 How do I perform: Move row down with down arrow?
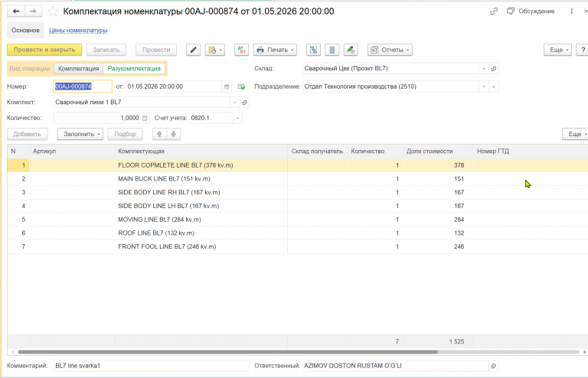[174, 134]
